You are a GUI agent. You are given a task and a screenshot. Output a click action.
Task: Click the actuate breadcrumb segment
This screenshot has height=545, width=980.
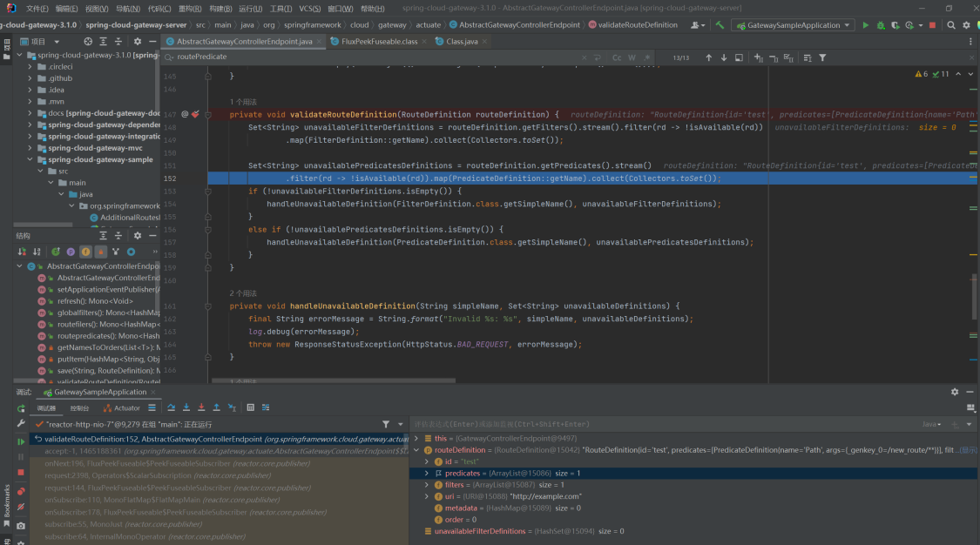click(x=428, y=25)
